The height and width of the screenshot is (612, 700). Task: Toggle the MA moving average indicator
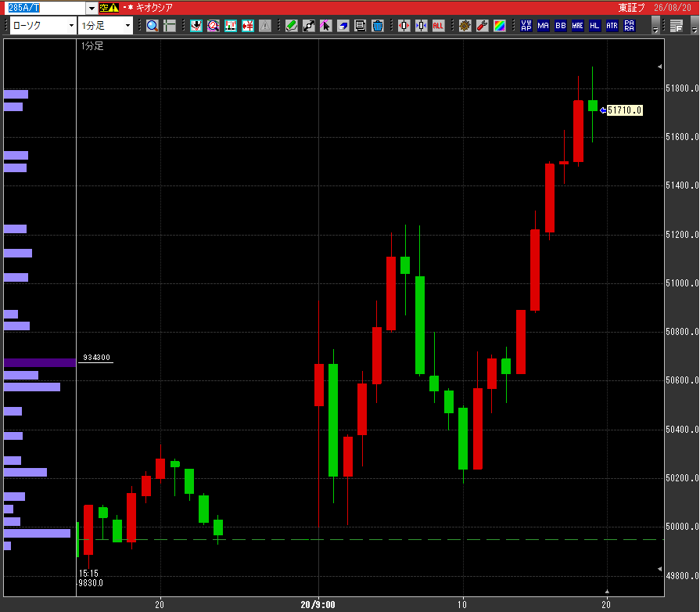[544, 26]
